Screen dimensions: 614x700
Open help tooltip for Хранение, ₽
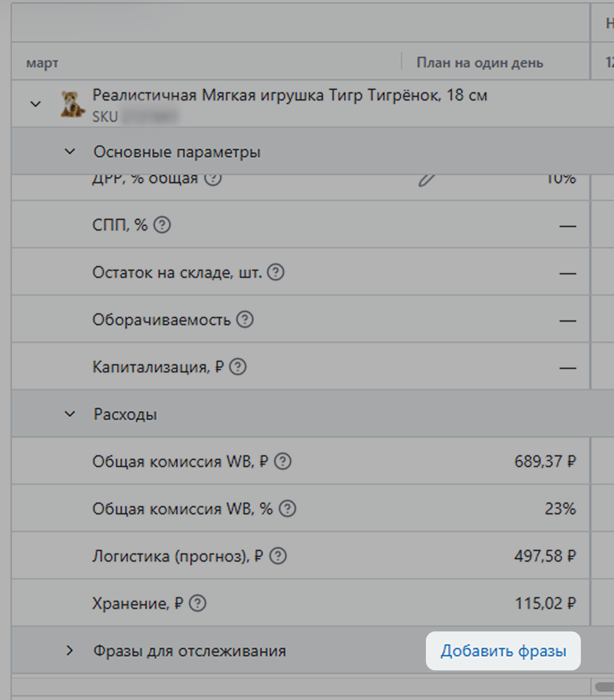click(198, 604)
